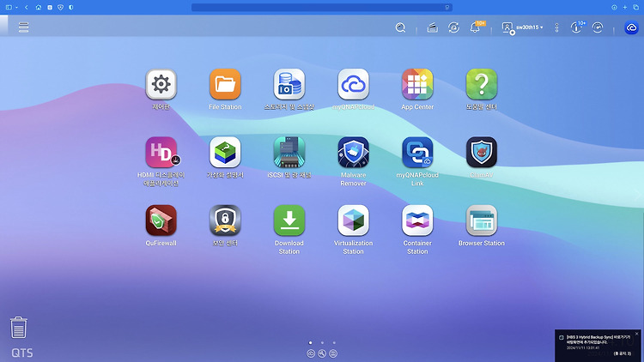This screenshot has height=362, width=644.
Task: Launch Malware Remover
Action: pyautogui.click(x=353, y=153)
